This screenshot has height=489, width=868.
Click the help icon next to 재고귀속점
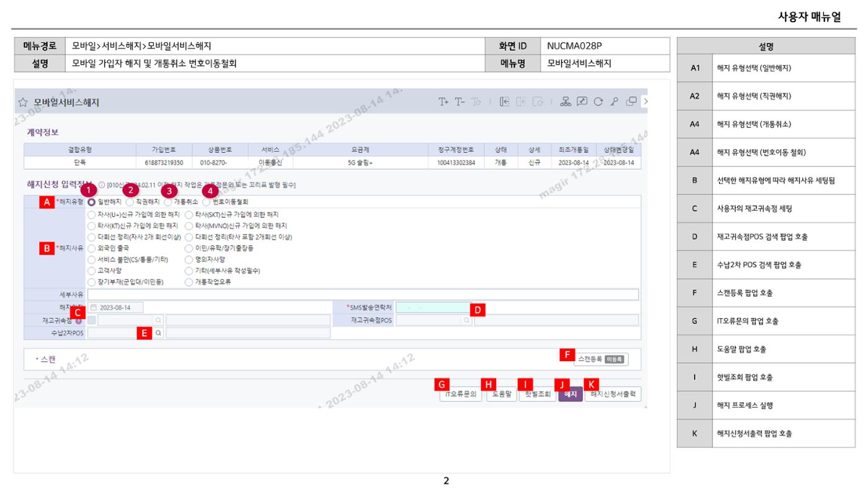click(79, 321)
